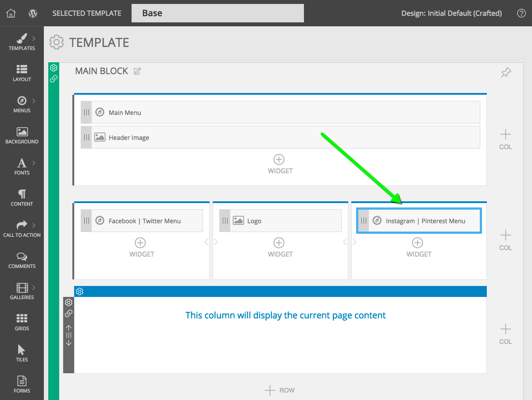Open the Fonts sidebar section
The image size is (532, 400).
coord(22,167)
